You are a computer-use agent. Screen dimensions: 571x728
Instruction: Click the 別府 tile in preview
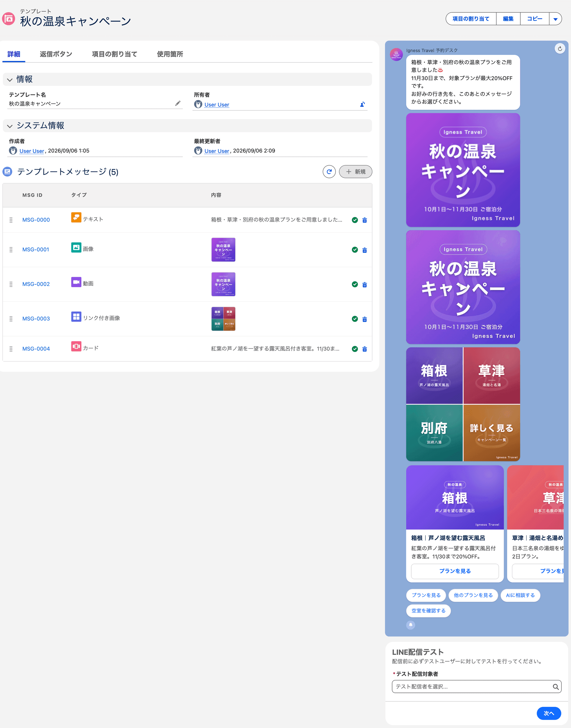[434, 433]
